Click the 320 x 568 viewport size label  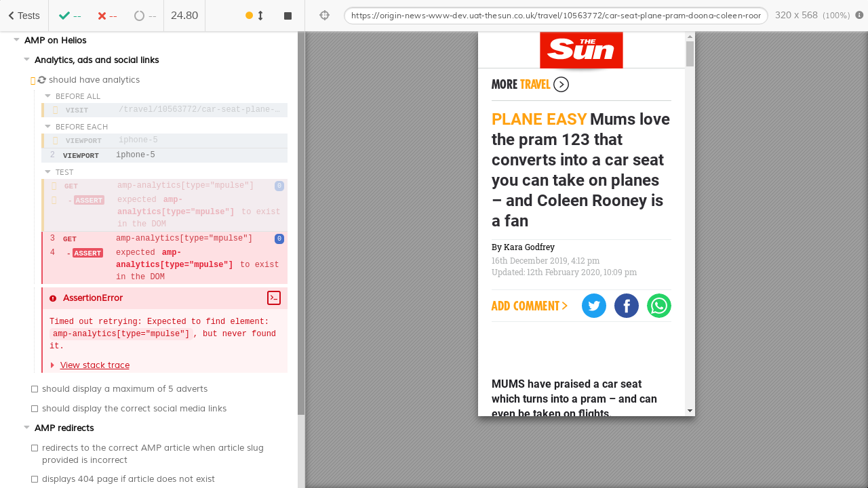812,16
